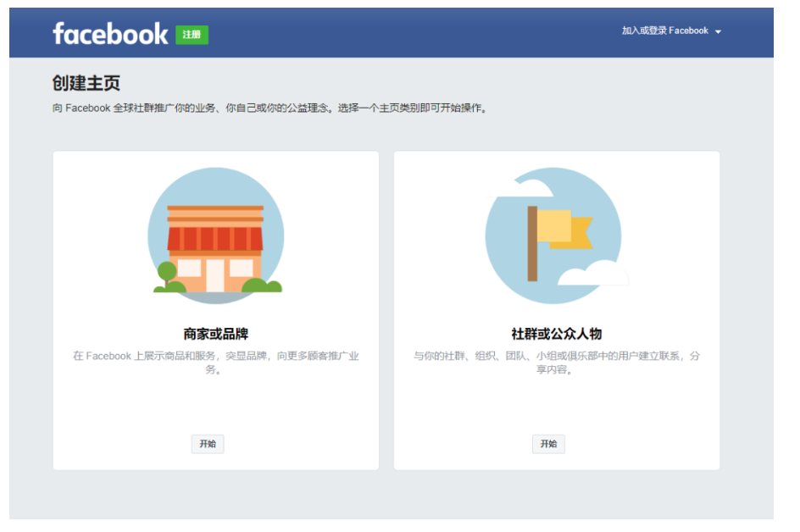Click the facebook logo in header
The width and height of the screenshot is (800, 532).
tap(110, 34)
